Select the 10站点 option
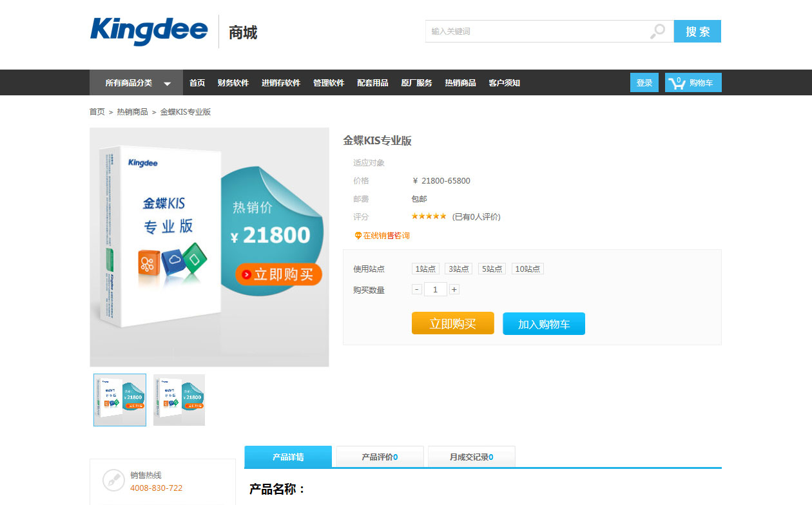Image resolution: width=812 pixels, height=505 pixels. tap(527, 269)
